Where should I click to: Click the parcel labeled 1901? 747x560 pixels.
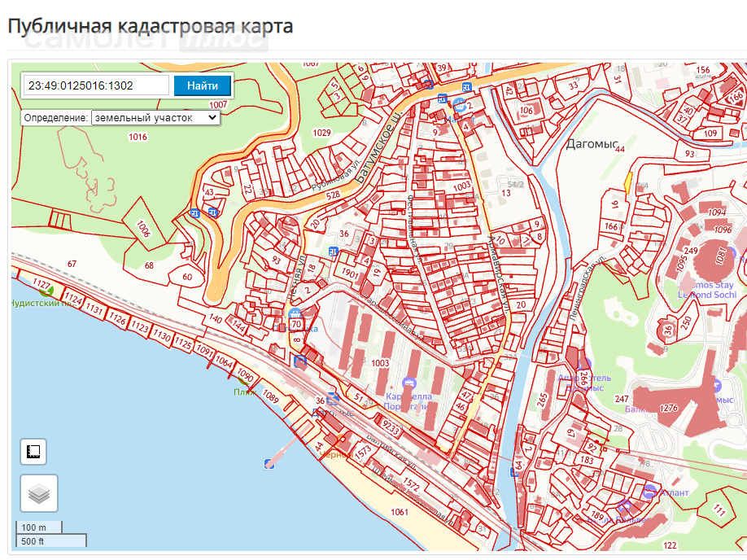[x=350, y=273]
